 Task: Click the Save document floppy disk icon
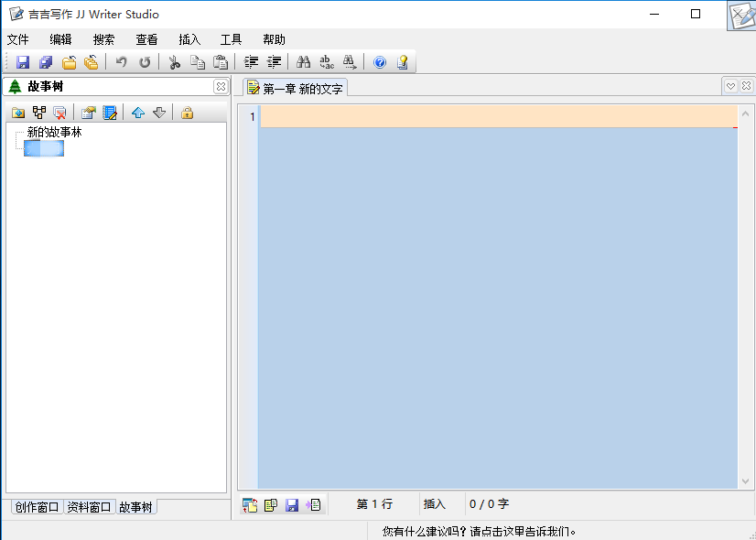[x=22, y=62]
